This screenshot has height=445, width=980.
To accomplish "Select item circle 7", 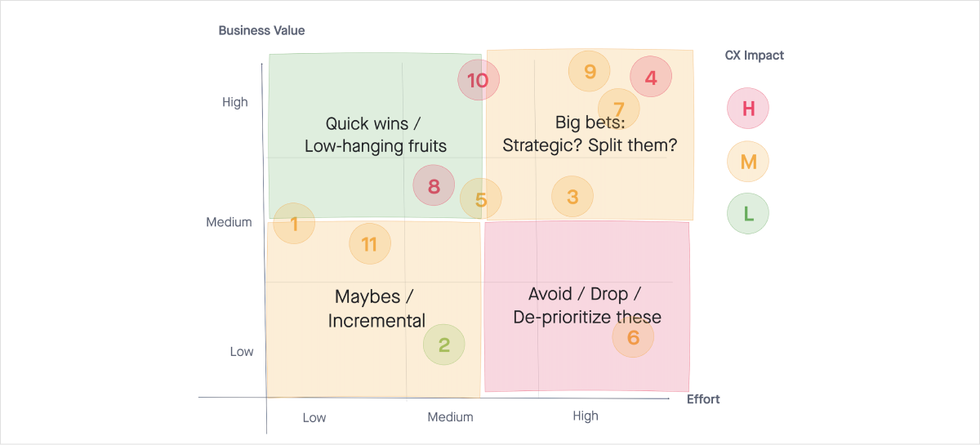I will (x=618, y=109).
